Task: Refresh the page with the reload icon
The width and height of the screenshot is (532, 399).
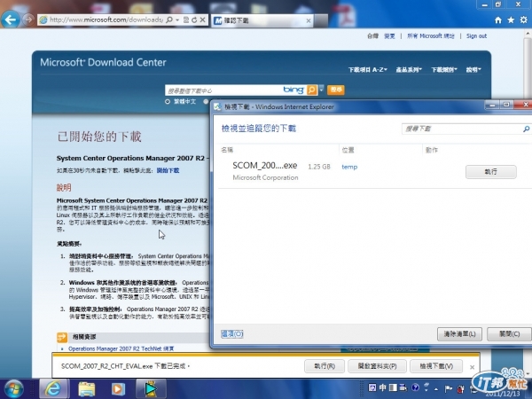Action: pyautogui.click(x=194, y=20)
